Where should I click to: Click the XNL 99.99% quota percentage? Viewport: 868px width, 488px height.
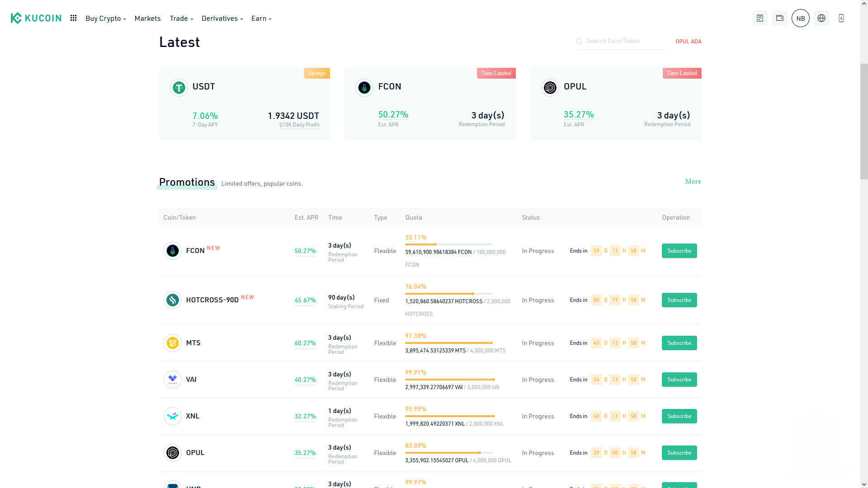pyautogui.click(x=416, y=409)
